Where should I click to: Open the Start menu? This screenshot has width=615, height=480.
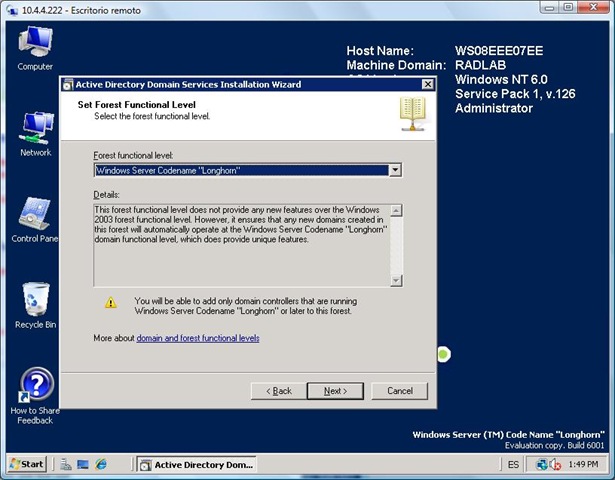point(27,465)
